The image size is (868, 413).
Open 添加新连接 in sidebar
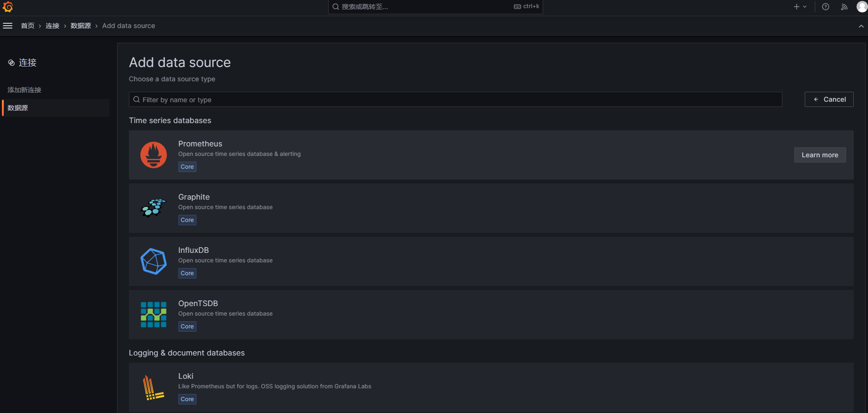tap(24, 90)
